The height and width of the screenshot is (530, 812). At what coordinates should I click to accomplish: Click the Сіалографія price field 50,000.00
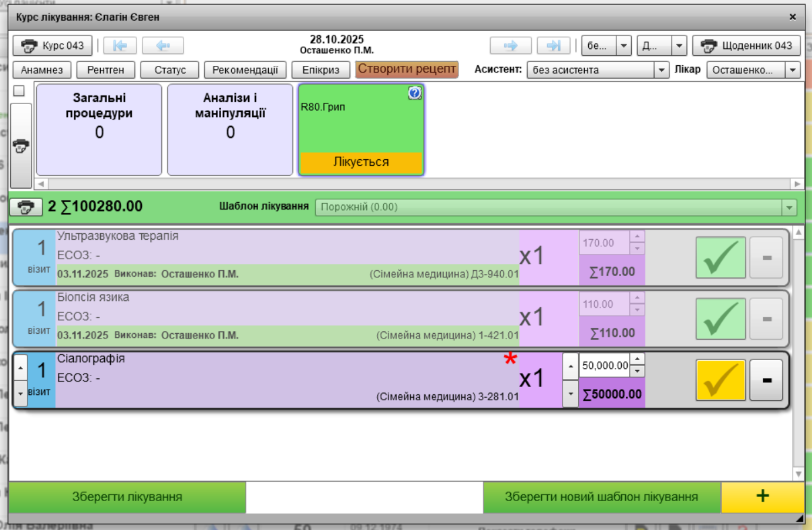604,365
